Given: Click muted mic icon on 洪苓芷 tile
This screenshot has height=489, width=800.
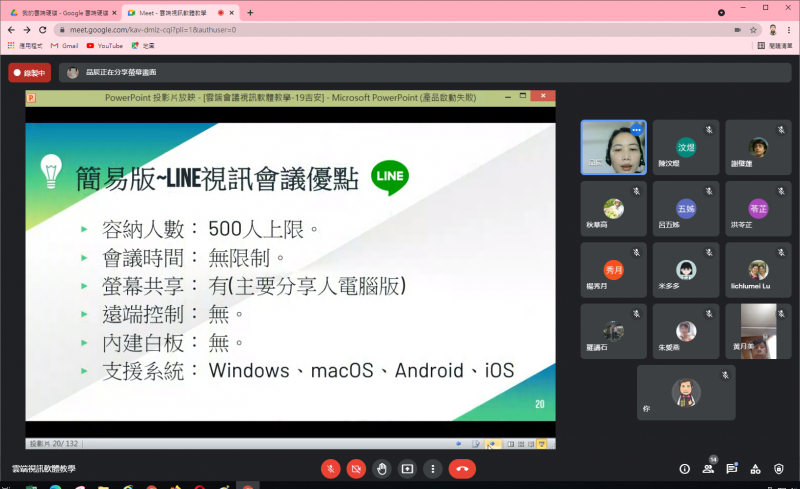Looking at the screenshot, I should click(x=781, y=191).
